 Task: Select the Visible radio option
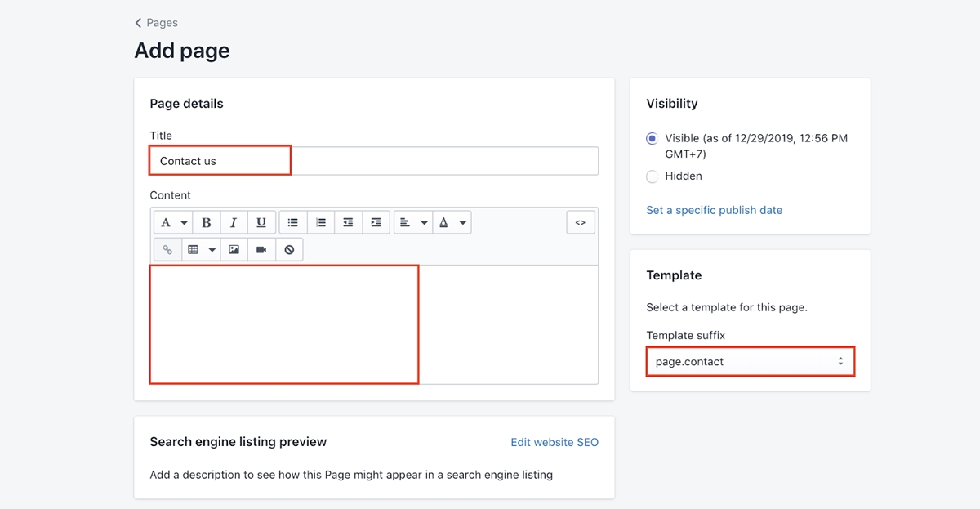[652, 139]
